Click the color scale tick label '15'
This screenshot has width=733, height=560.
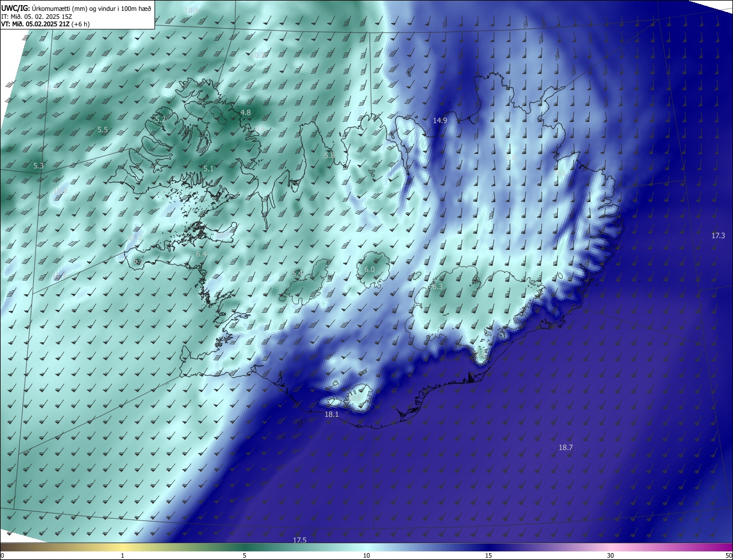488,555
